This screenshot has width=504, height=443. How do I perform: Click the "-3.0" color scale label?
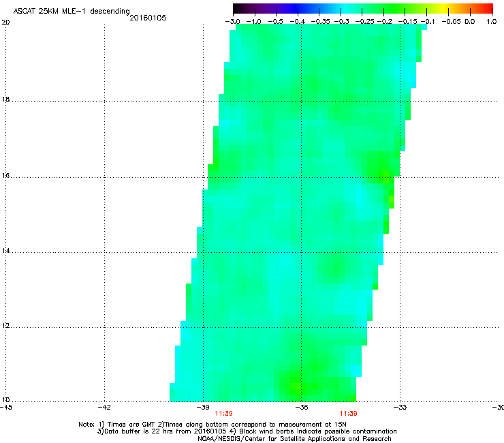(232, 22)
